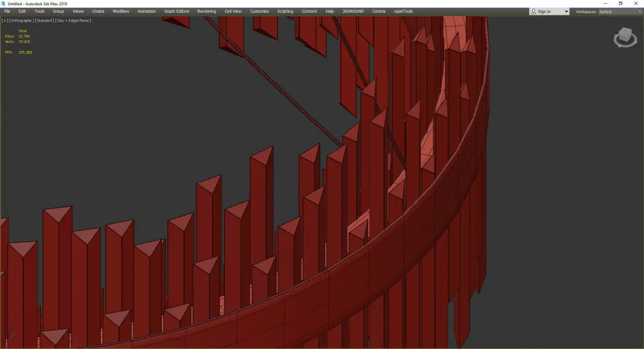Open the Tools menu

(x=40, y=11)
